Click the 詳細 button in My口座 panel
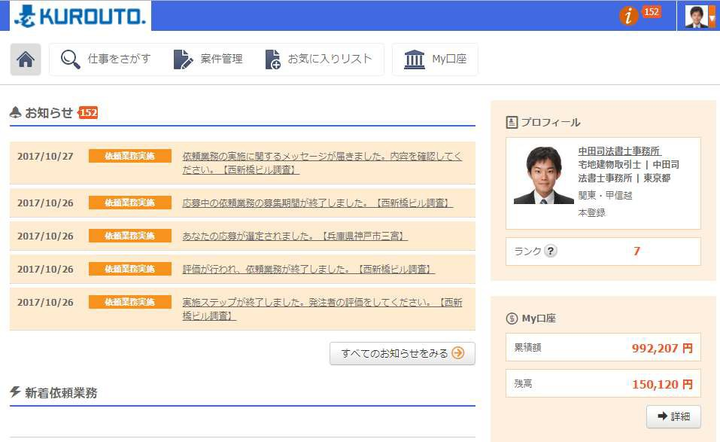The width and height of the screenshot is (720, 442). pos(674,417)
